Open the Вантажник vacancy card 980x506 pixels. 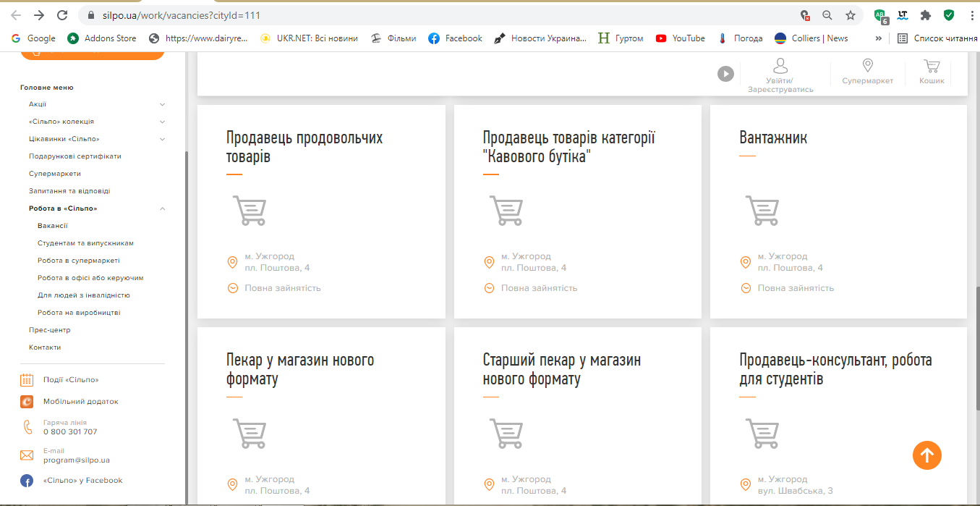[x=773, y=138]
